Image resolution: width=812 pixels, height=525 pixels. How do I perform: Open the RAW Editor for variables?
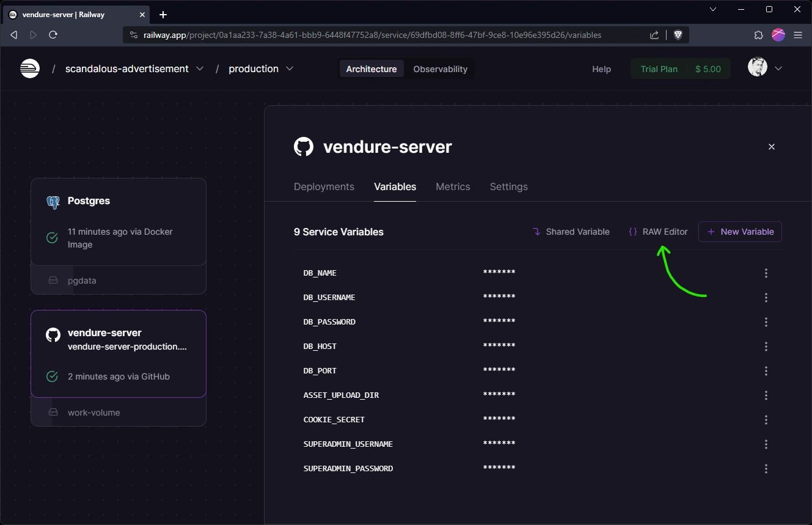pyautogui.click(x=658, y=232)
